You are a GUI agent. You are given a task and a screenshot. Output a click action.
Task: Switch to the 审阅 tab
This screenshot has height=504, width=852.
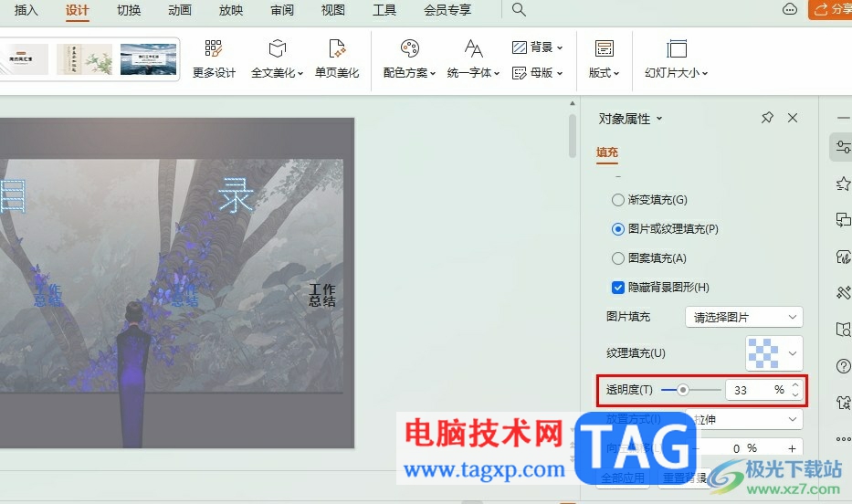point(282,10)
